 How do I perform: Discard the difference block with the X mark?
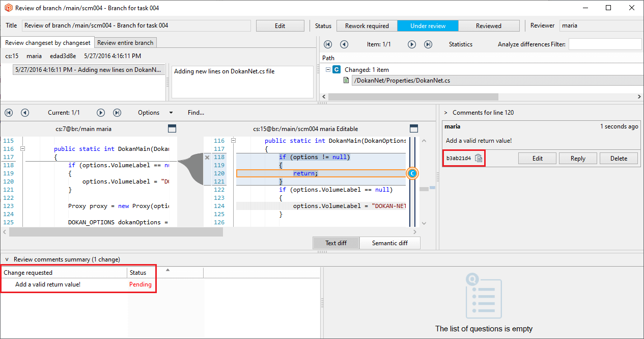[x=207, y=158]
